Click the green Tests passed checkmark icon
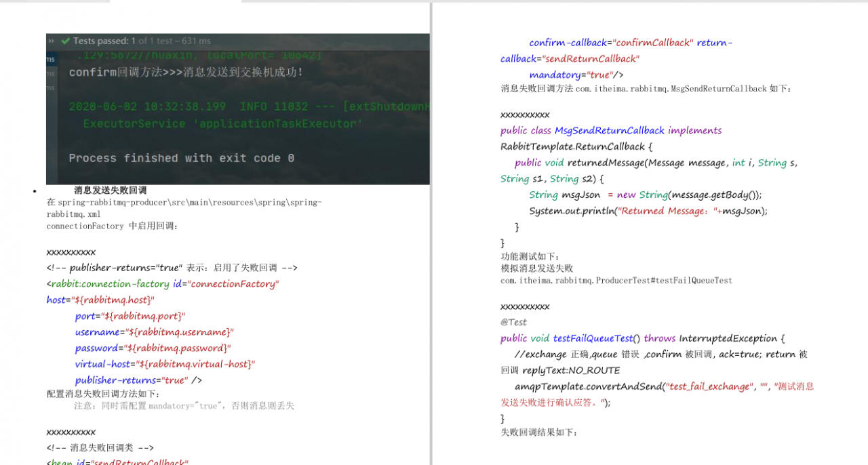Screen dimensions: 868x465 pyautogui.click(x=64, y=41)
